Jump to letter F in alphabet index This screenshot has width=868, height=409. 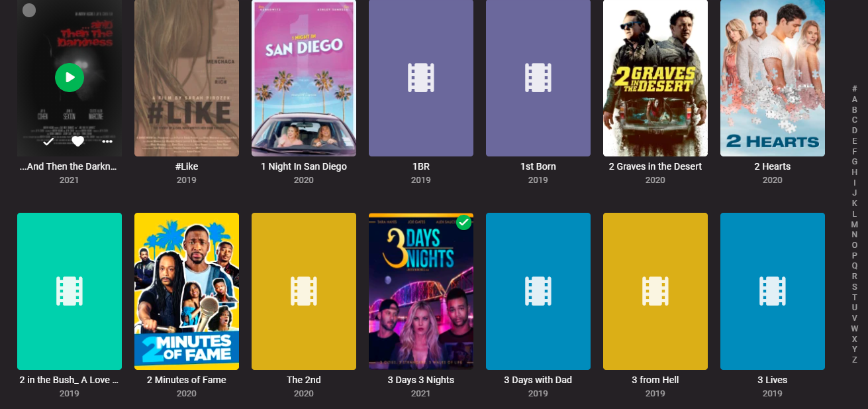point(855,151)
